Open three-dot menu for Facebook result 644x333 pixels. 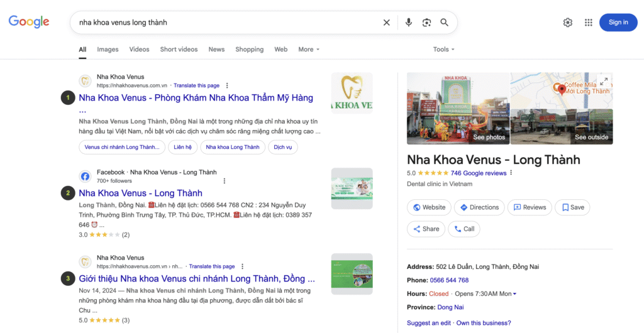coord(225,181)
